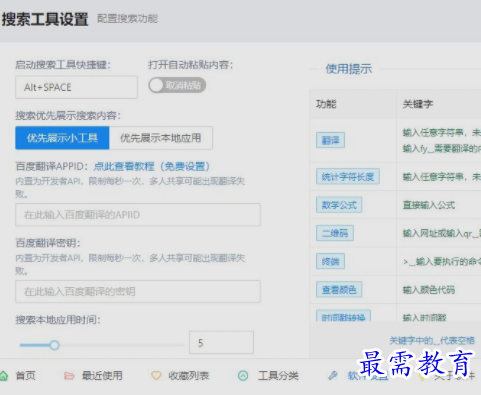Screen dimensions: 481x395
Task: Select 优先展示小工具 option
Action: tap(62, 138)
